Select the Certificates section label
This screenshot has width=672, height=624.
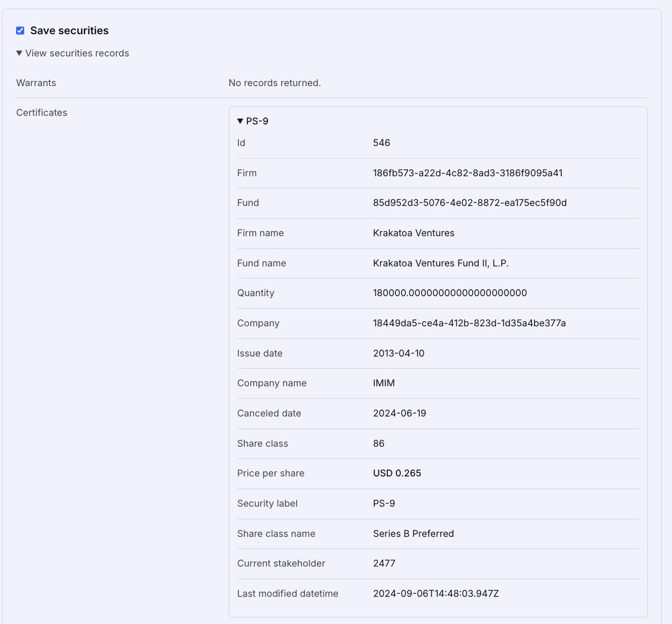[41, 112]
